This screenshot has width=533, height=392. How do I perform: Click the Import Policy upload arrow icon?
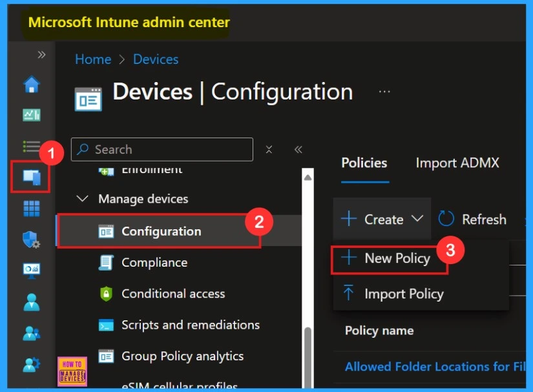click(x=348, y=293)
